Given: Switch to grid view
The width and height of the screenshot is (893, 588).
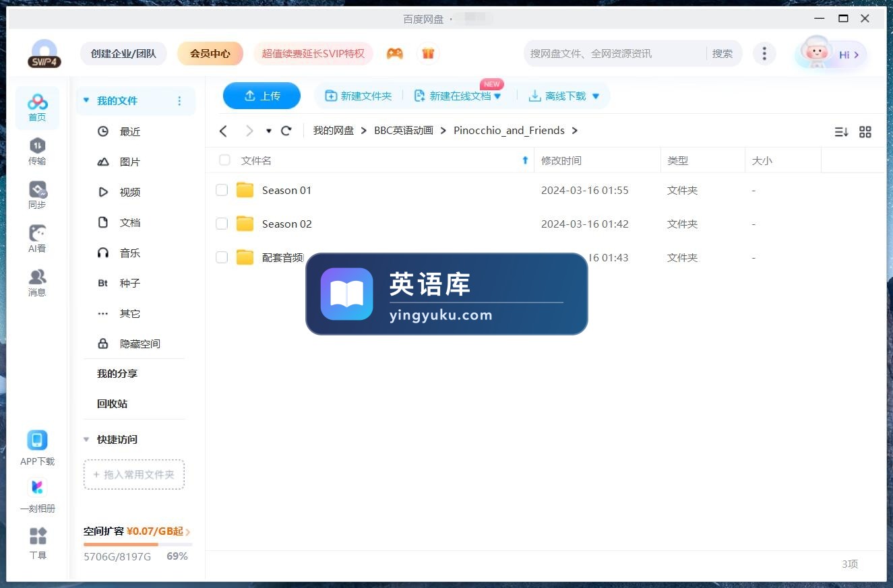Looking at the screenshot, I should click(865, 132).
